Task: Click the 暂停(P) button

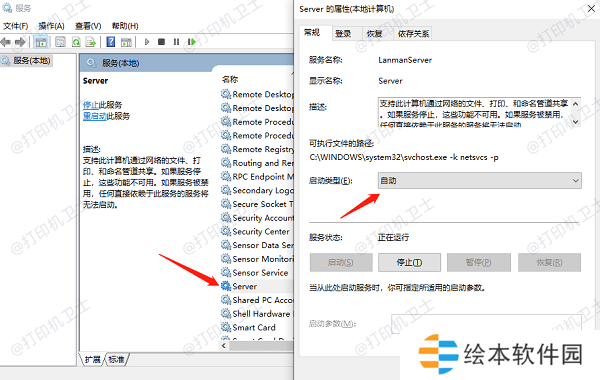Action: coord(479,263)
